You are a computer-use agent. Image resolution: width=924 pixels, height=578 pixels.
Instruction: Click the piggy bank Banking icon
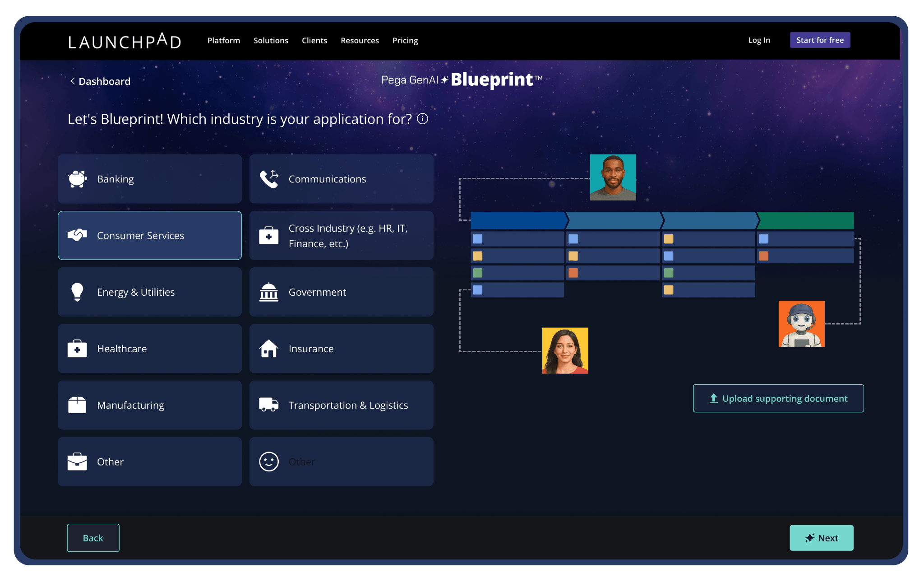(77, 179)
